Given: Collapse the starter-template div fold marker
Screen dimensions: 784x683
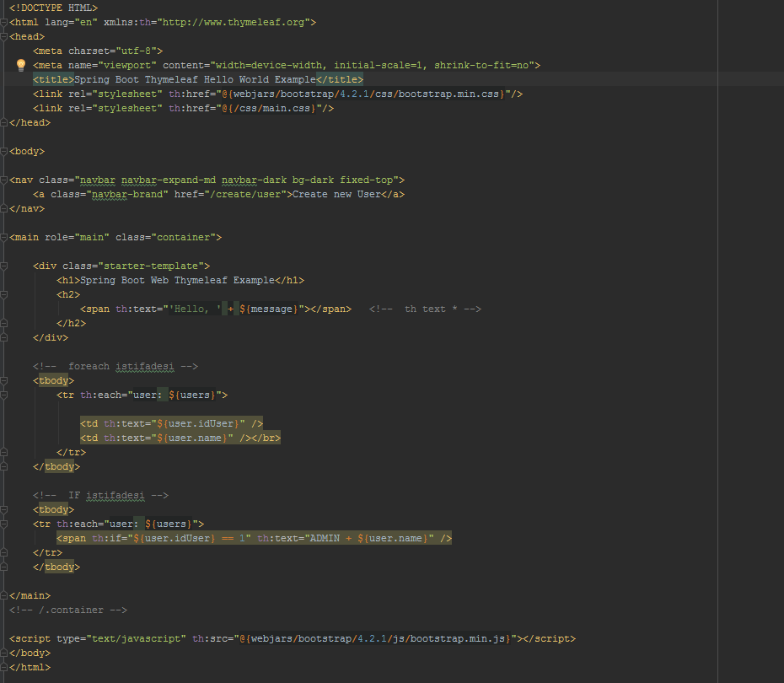Looking at the screenshot, I should [x=4, y=266].
